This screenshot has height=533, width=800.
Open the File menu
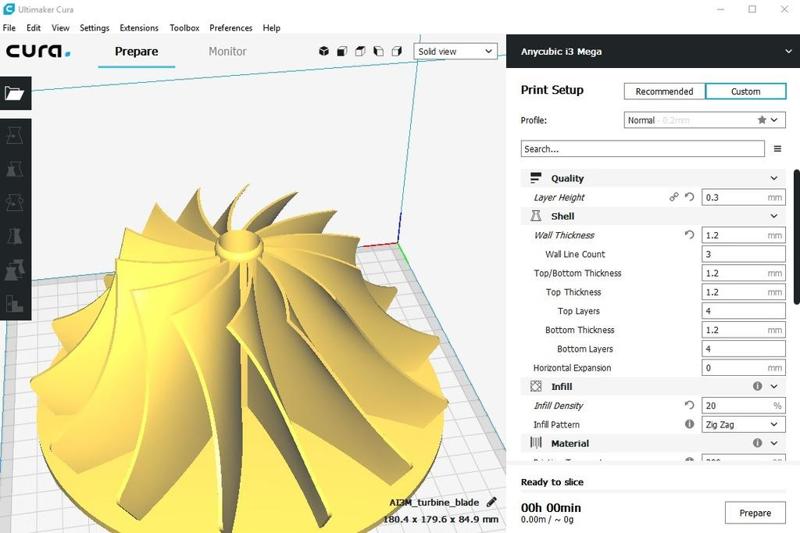[x=9, y=28]
